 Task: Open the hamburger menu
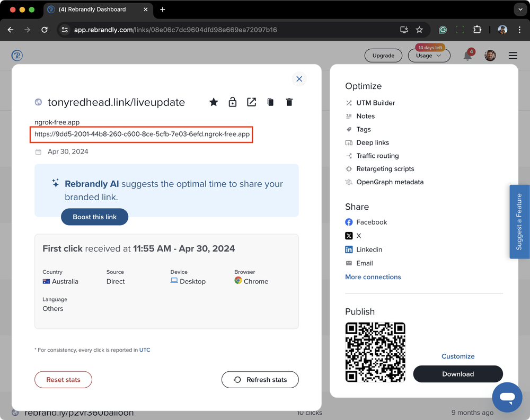pos(513,56)
